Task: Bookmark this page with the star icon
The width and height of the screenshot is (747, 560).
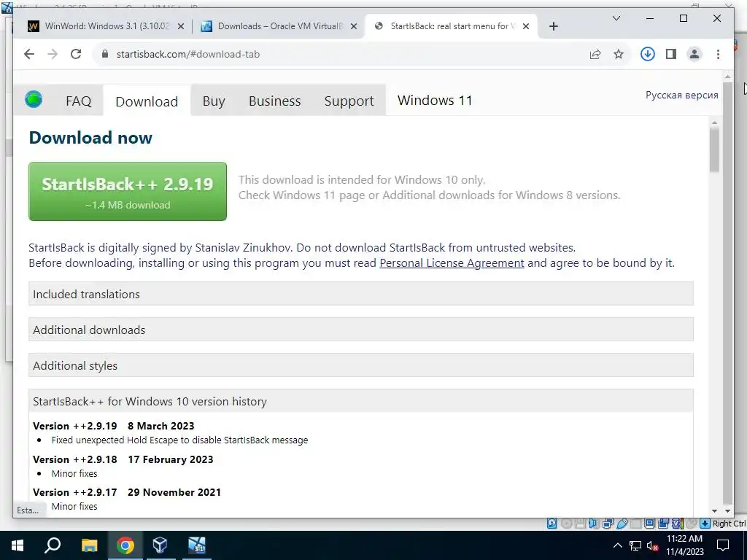Action: (619, 54)
